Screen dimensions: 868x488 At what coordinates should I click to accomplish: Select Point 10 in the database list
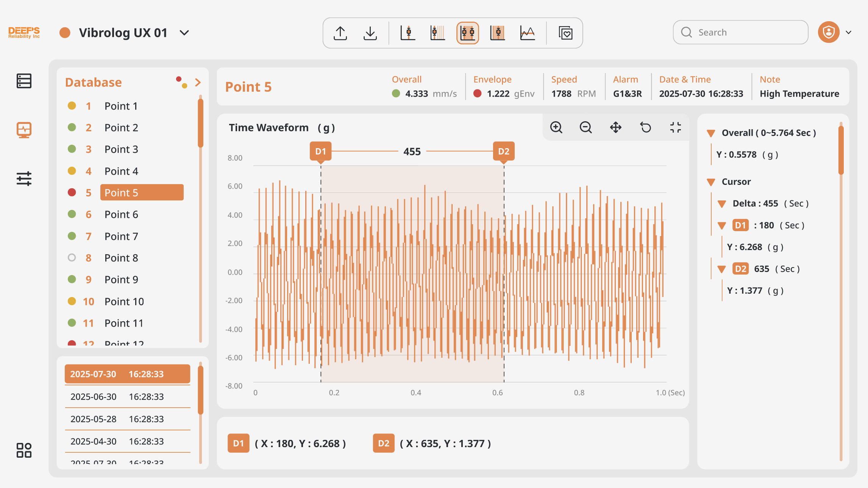tap(125, 302)
